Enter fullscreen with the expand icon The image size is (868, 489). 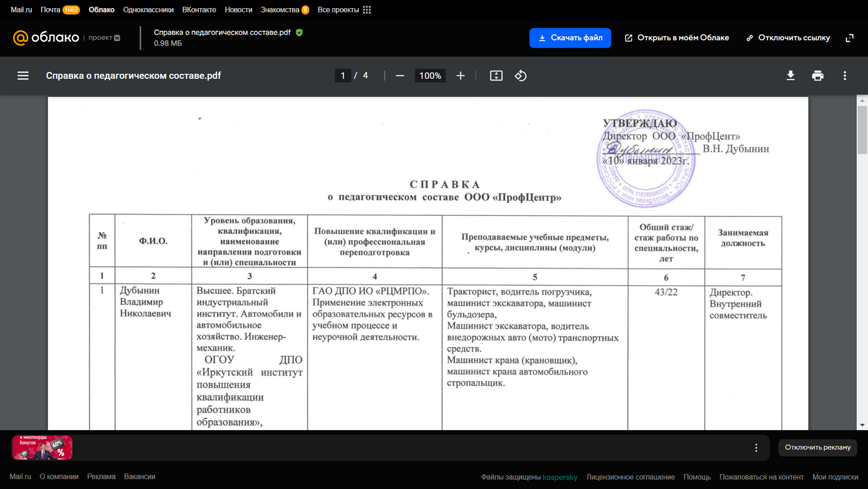point(850,38)
